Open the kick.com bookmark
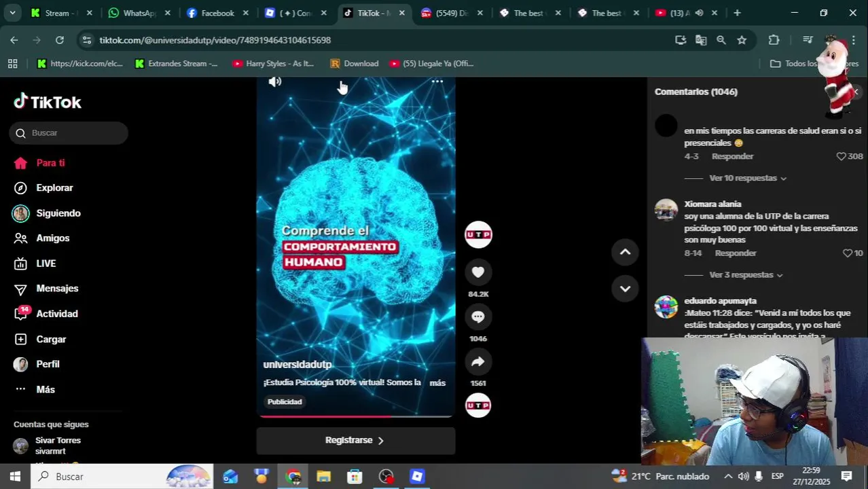The image size is (868, 489). coord(79,63)
